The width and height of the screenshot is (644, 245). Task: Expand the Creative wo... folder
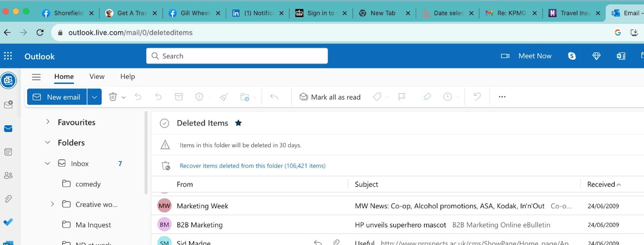52,204
